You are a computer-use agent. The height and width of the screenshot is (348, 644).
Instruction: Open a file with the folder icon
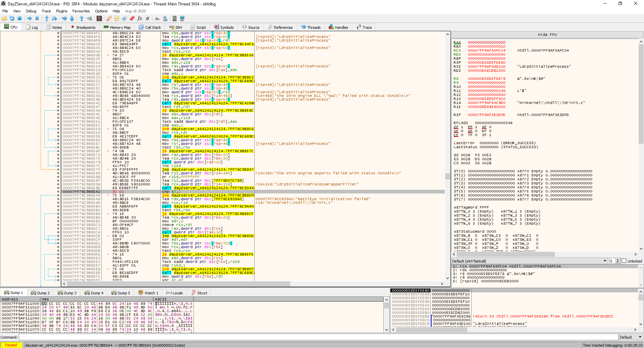pos(4,18)
